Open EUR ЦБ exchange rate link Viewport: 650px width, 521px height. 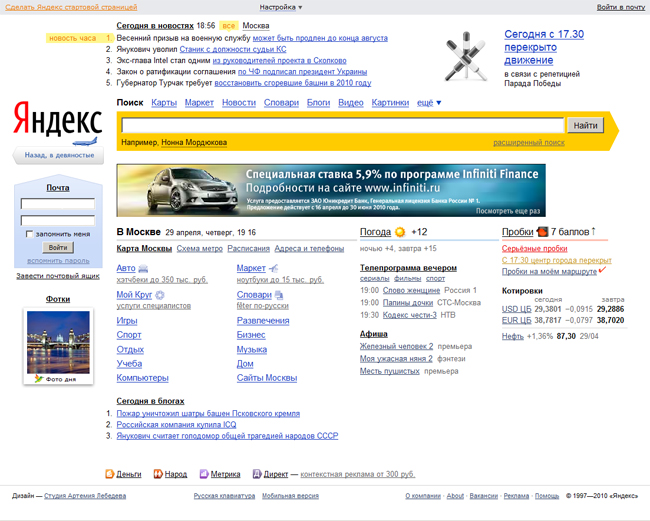point(516,320)
